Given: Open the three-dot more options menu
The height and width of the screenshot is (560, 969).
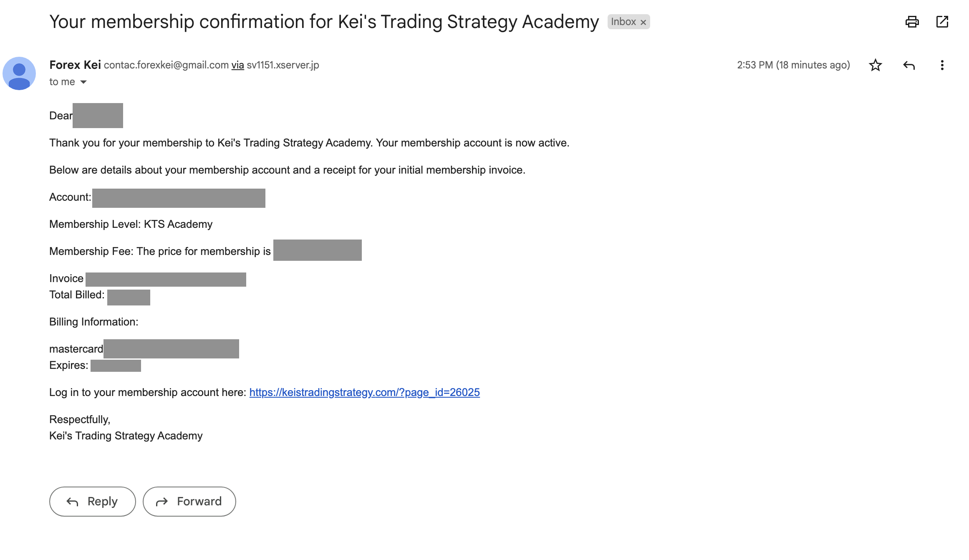Looking at the screenshot, I should click(942, 65).
